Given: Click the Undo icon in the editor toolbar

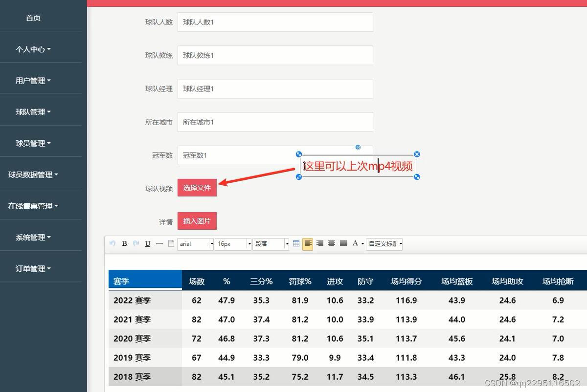Looking at the screenshot, I should pyautogui.click(x=113, y=244).
